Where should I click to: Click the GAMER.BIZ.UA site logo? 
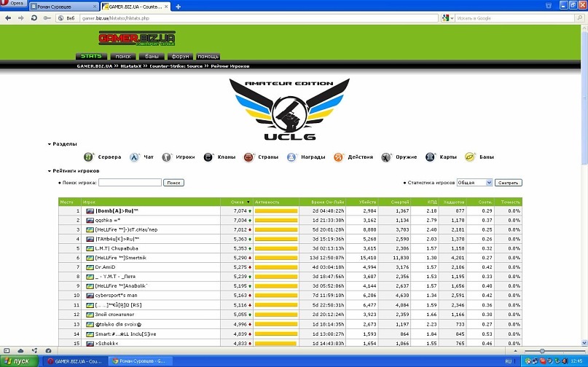coord(137,39)
